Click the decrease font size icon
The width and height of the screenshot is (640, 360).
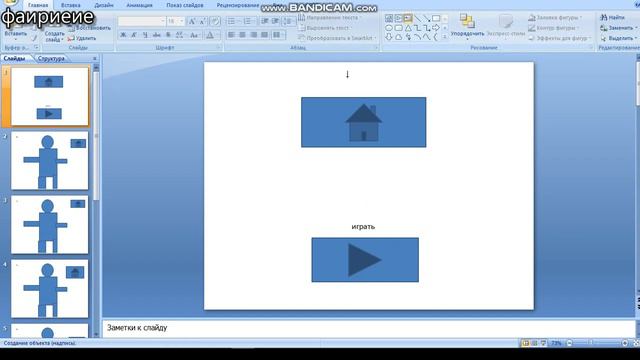click(x=202, y=21)
